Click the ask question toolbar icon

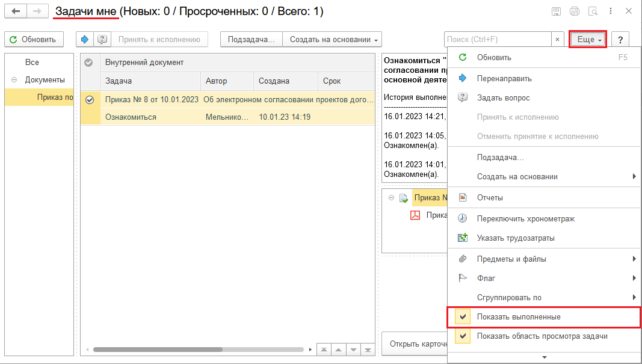pos(102,40)
